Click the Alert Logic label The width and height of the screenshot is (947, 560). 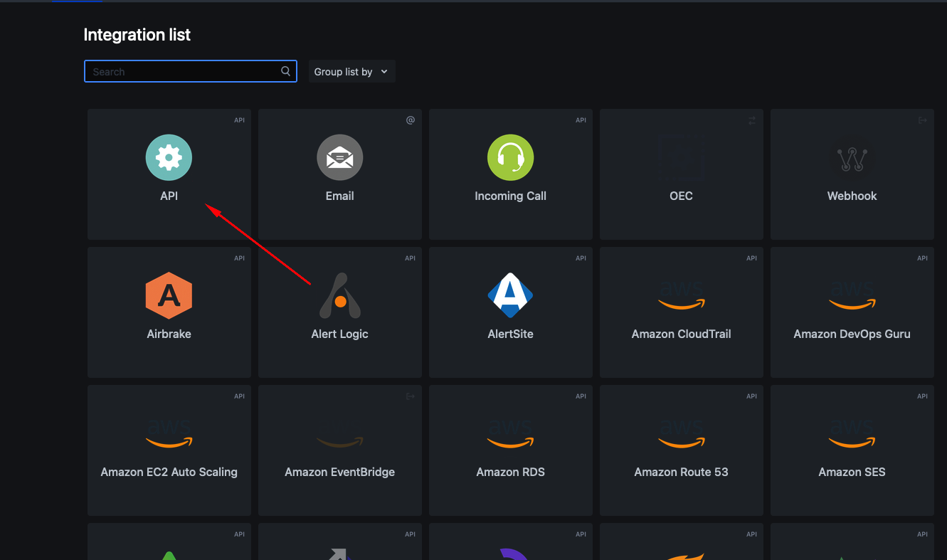tap(340, 334)
